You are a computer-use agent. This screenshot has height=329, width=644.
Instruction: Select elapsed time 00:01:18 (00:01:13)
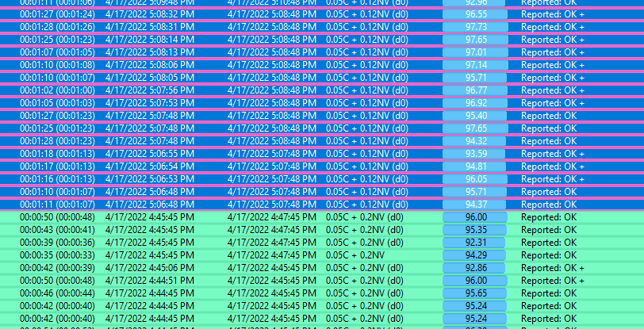(57, 154)
